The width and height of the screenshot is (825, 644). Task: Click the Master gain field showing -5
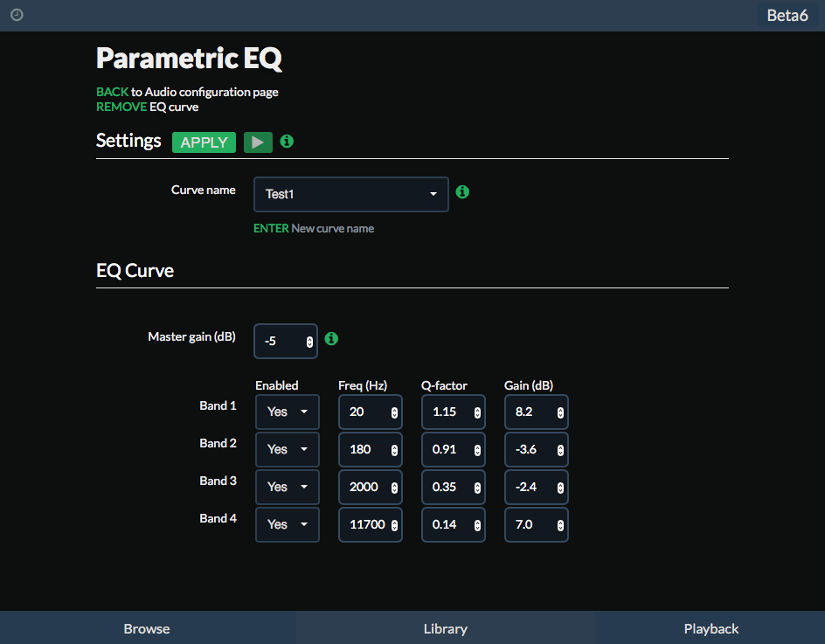click(x=286, y=341)
